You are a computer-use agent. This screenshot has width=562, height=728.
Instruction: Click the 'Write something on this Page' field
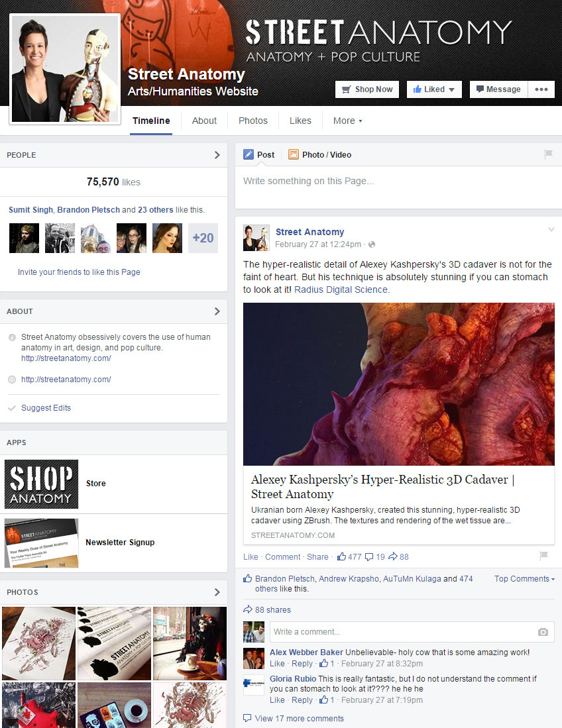click(398, 187)
